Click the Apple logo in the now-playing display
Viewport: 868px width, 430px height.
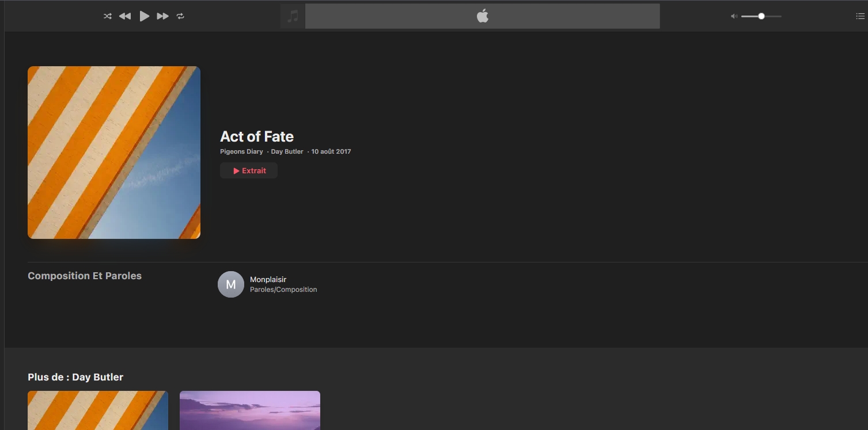[482, 16]
